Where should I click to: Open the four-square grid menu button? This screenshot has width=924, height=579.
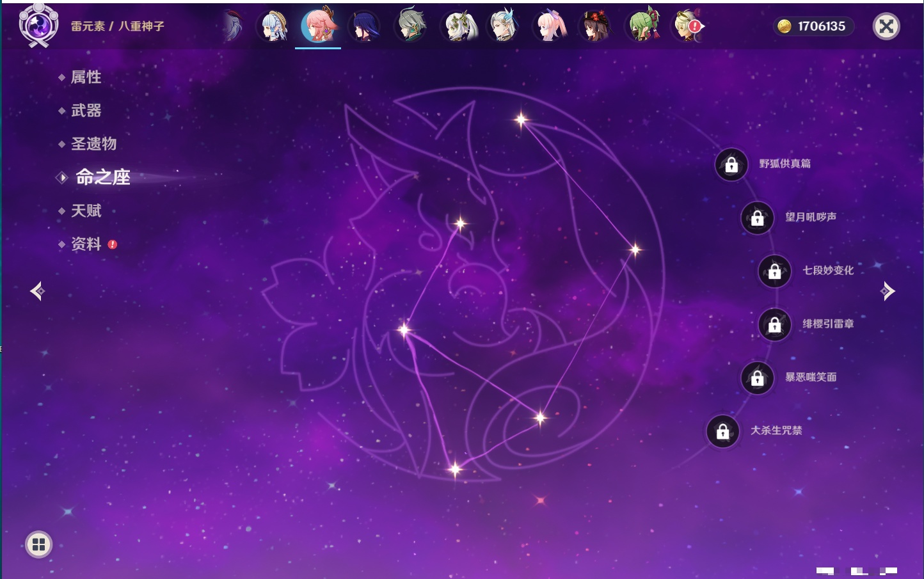[38, 544]
